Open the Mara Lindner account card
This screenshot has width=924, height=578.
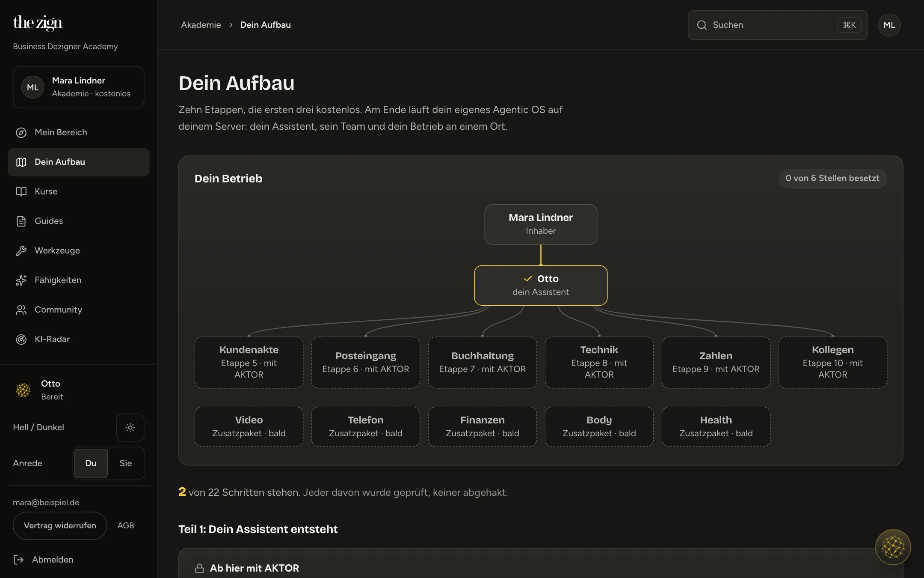(79, 87)
